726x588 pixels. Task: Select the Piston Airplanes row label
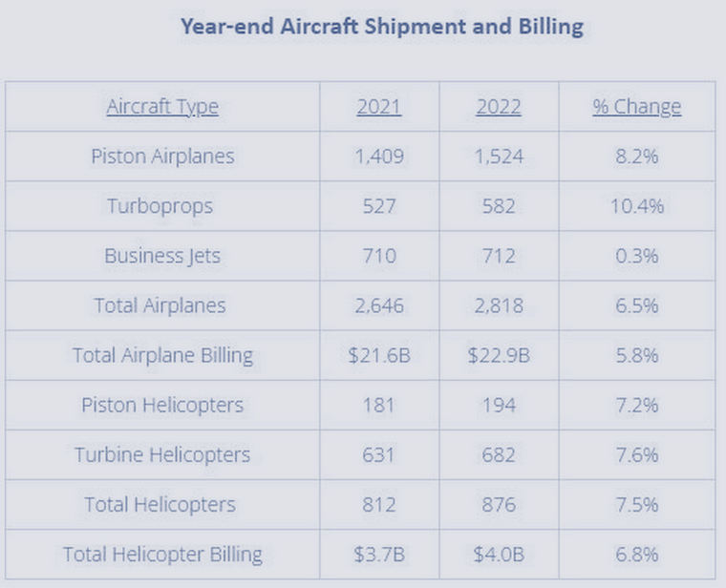point(162,156)
